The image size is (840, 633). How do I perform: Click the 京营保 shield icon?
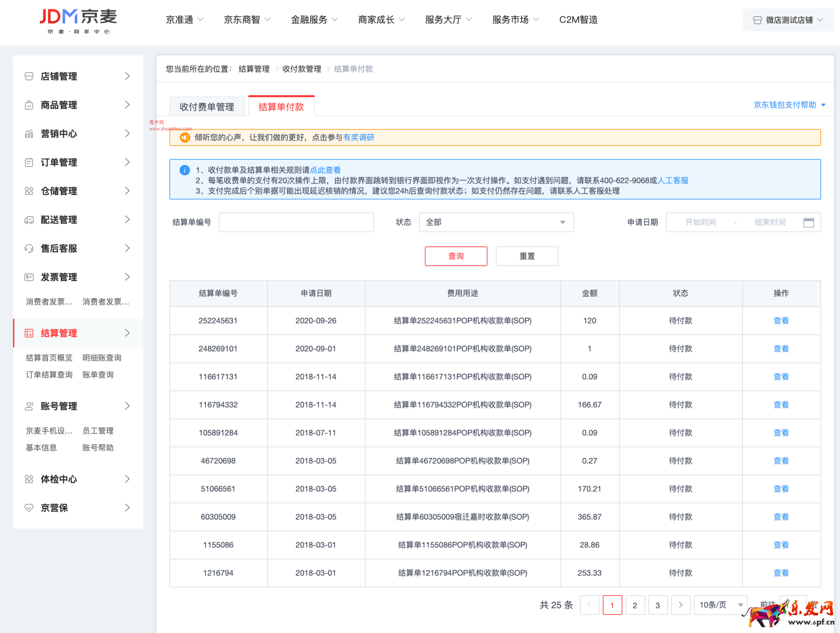(x=29, y=507)
